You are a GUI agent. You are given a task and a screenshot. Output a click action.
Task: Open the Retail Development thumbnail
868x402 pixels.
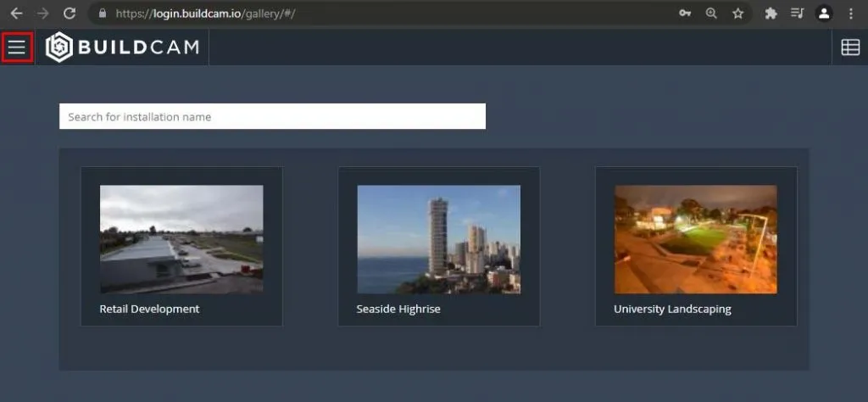[x=181, y=239]
